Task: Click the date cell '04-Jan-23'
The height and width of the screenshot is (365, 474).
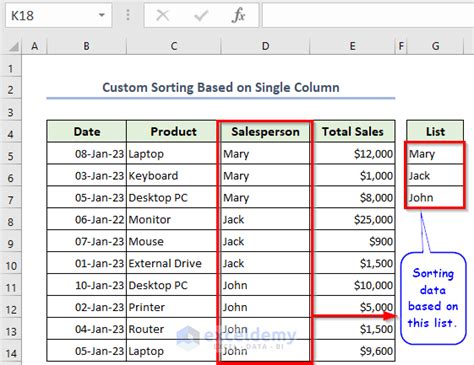Action: (x=87, y=329)
